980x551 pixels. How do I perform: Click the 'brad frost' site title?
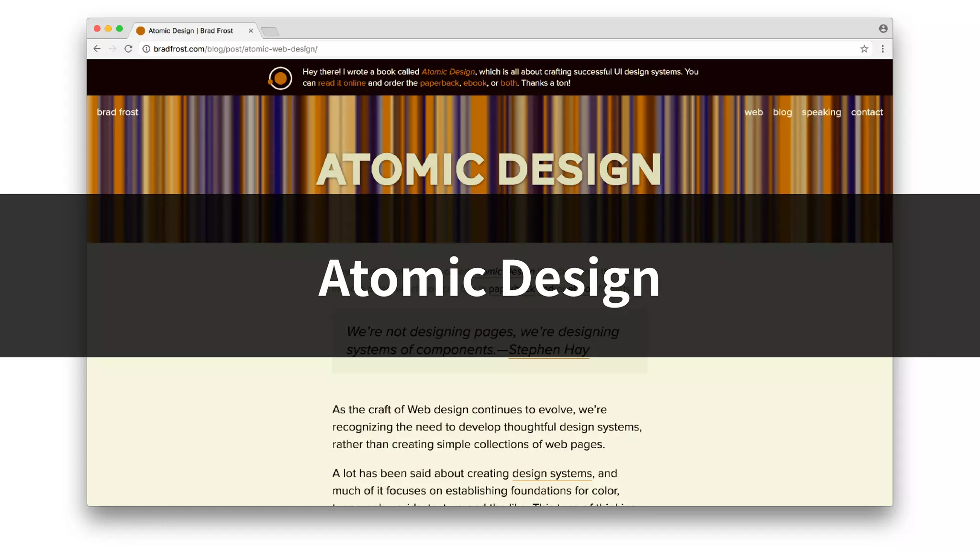[x=117, y=112]
